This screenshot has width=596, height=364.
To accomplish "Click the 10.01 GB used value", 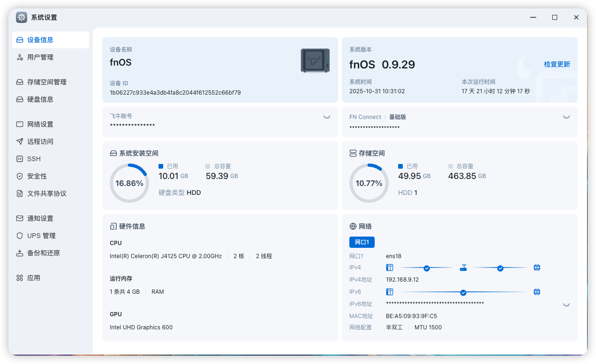I will click(174, 176).
